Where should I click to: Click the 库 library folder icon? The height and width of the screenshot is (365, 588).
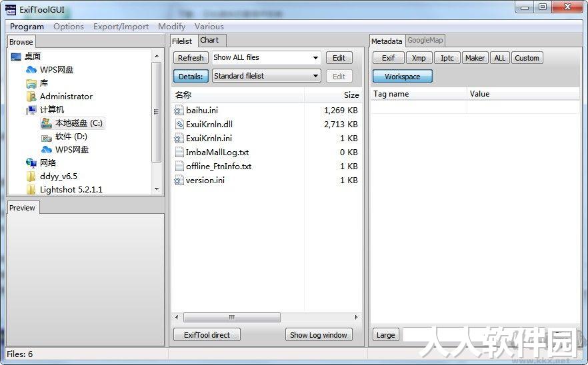click(x=31, y=83)
